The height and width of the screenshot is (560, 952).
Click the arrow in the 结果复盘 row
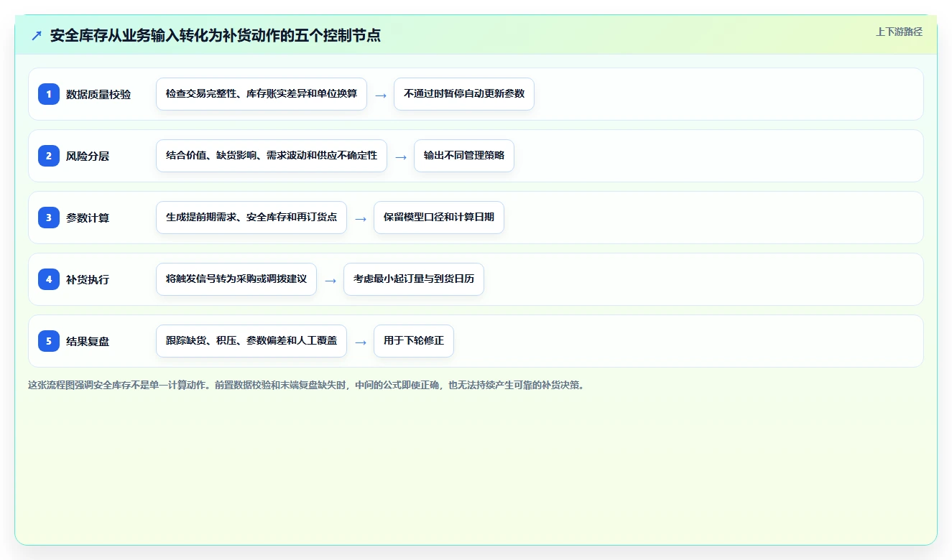[x=361, y=342]
